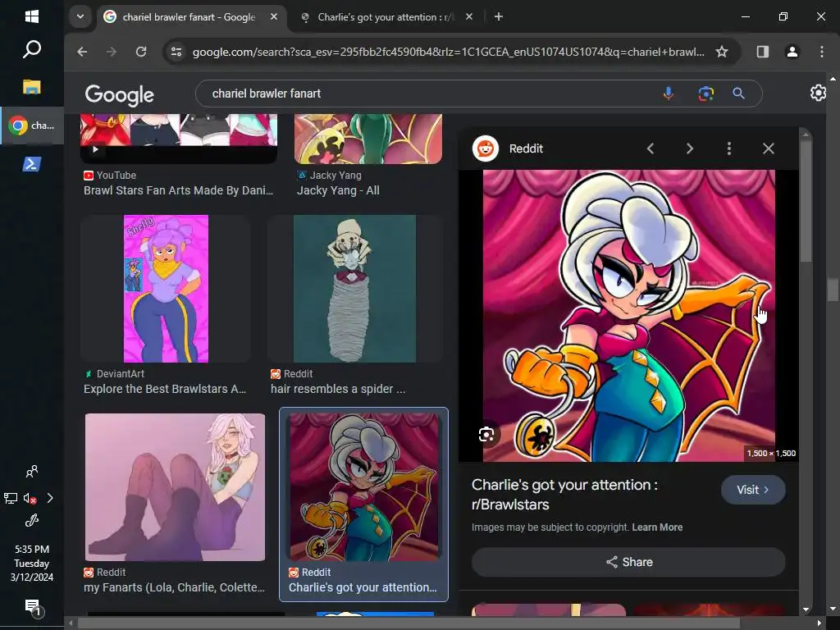This screenshot has width=840, height=630.
Task: Open the notification center icon
Action: [33, 608]
